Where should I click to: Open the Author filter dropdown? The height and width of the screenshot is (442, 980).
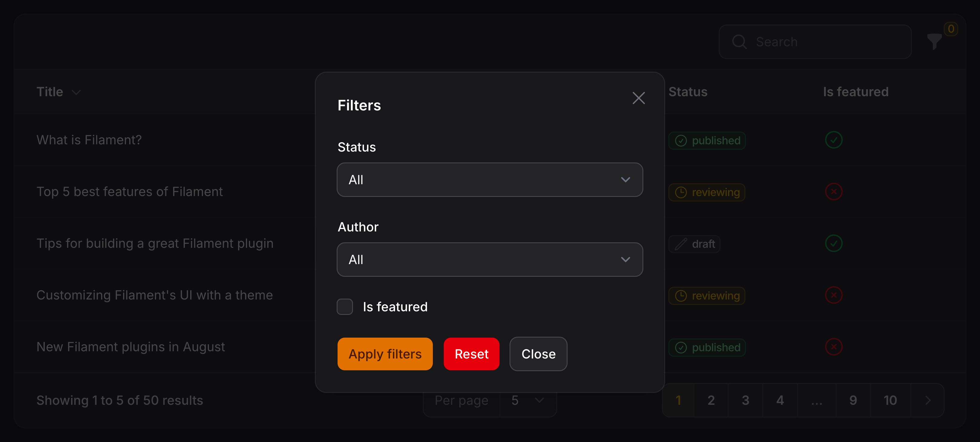point(490,259)
